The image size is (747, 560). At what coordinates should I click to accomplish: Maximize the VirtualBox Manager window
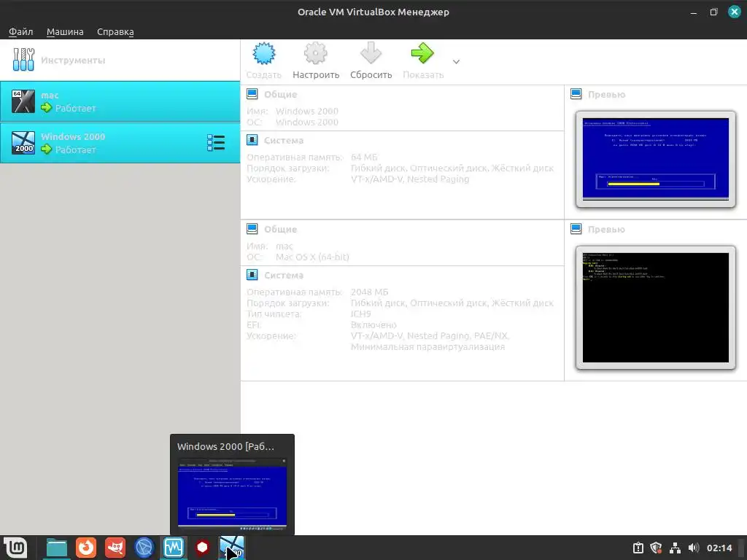[x=713, y=12]
